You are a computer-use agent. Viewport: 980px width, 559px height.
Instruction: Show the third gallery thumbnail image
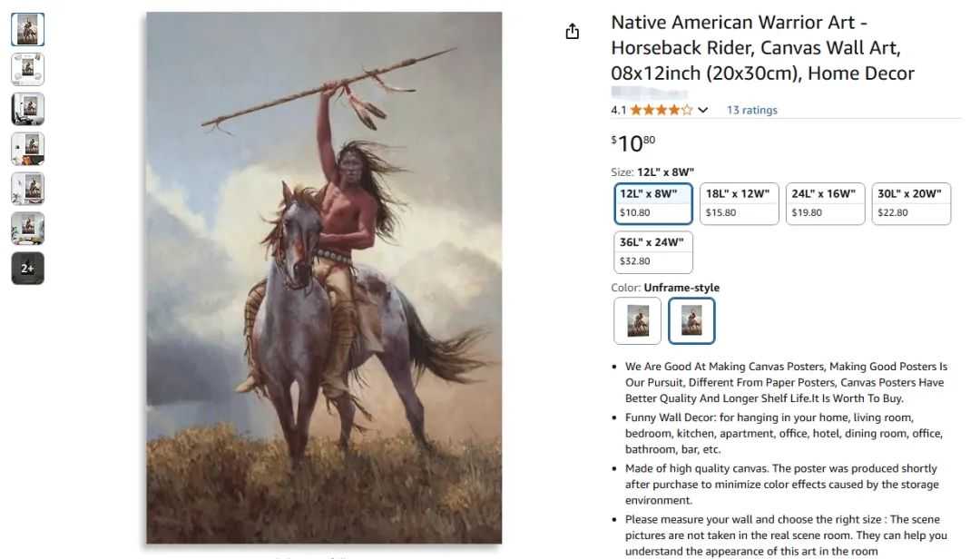pyautogui.click(x=27, y=109)
